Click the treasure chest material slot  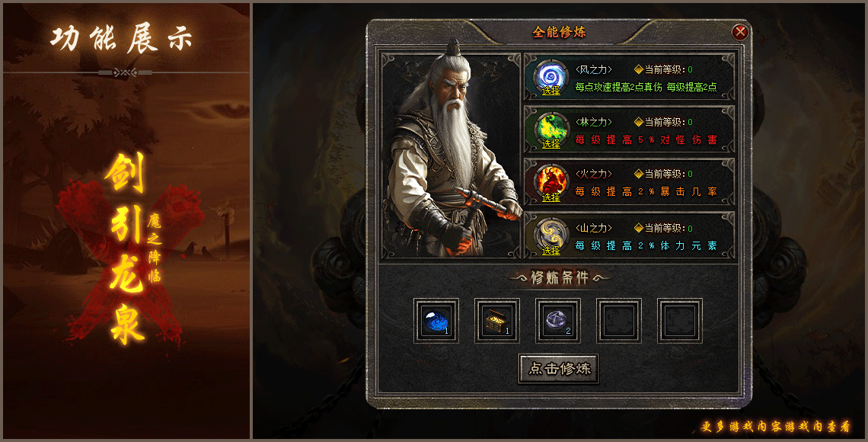[x=497, y=321]
